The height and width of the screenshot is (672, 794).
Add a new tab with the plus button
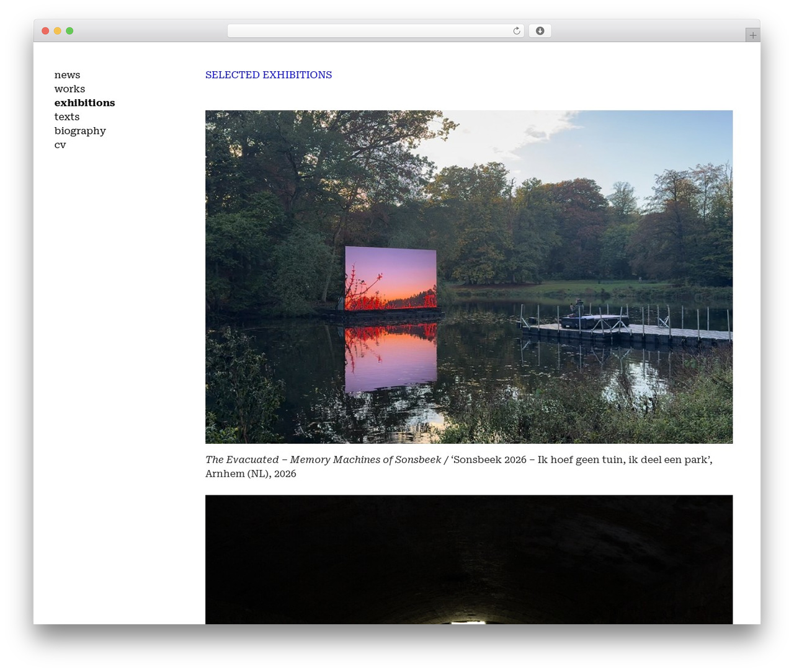pyautogui.click(x=752, y=35)
